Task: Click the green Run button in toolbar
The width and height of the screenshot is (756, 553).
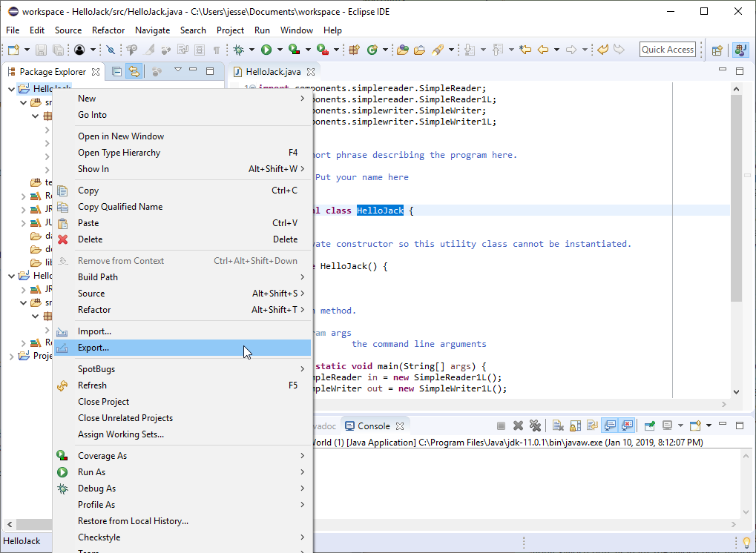Action: 266,50
